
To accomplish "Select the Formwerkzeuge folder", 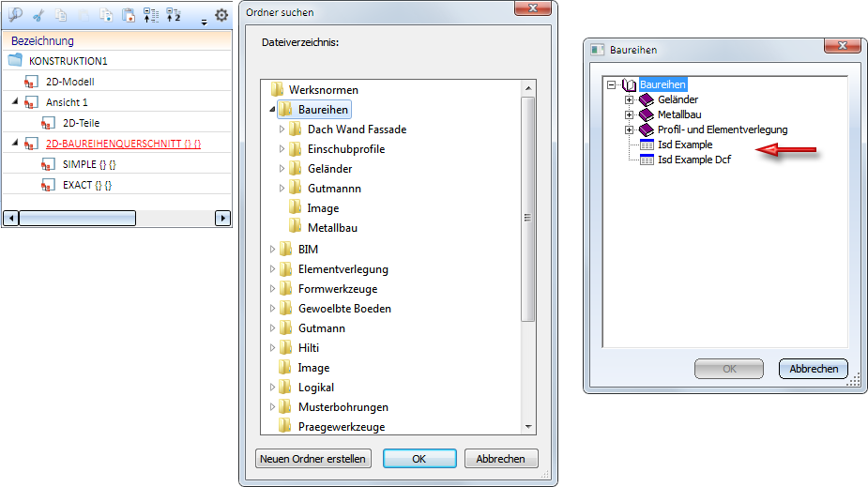I will pyautogui.click(x=338, y=289).
